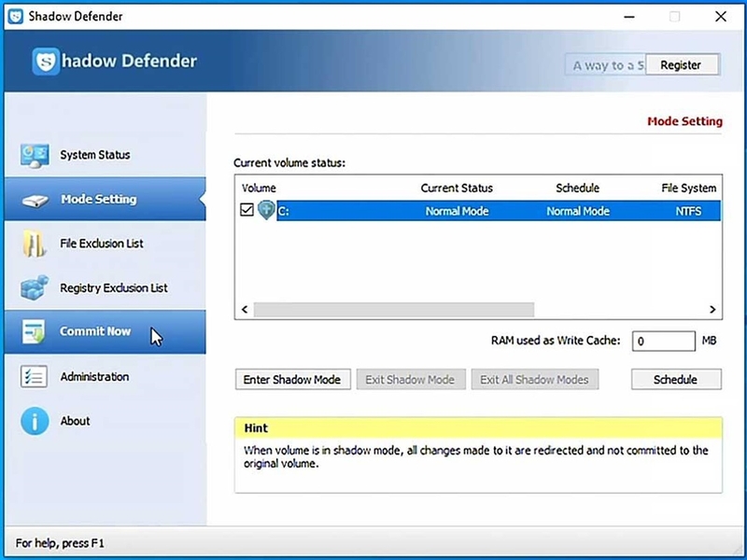
Task: Select the C: volume row label
Action: (x=284, y=211)
